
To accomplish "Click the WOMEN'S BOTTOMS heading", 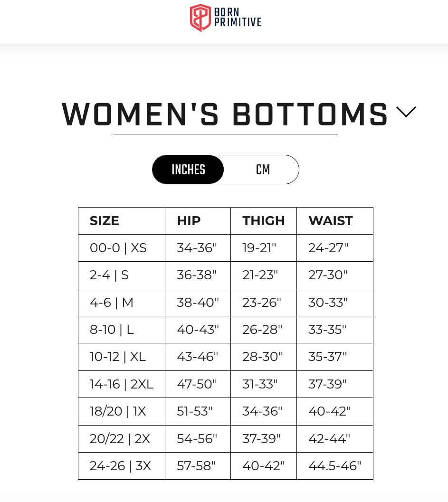I will pos(225,114).
